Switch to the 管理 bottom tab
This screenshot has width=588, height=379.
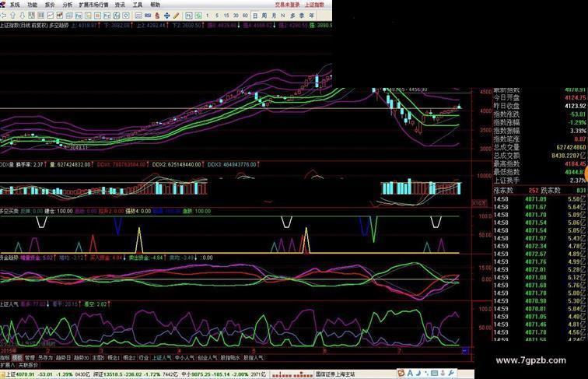30,358
